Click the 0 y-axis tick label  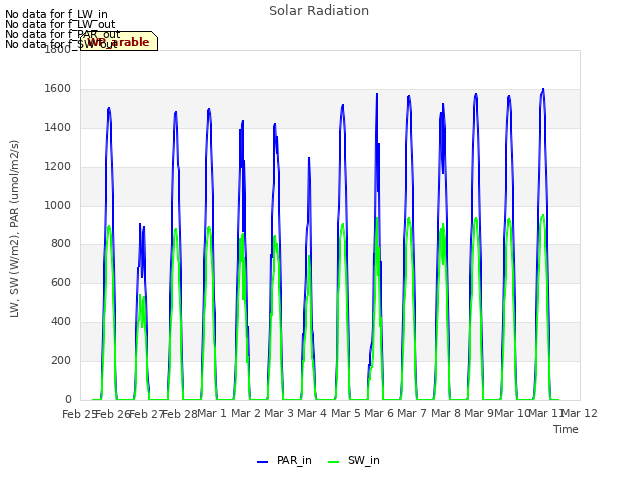[x=68, y=399]
